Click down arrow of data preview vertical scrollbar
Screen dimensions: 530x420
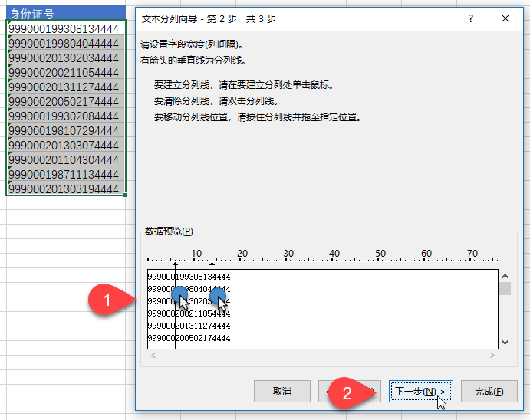coord(505,342)
